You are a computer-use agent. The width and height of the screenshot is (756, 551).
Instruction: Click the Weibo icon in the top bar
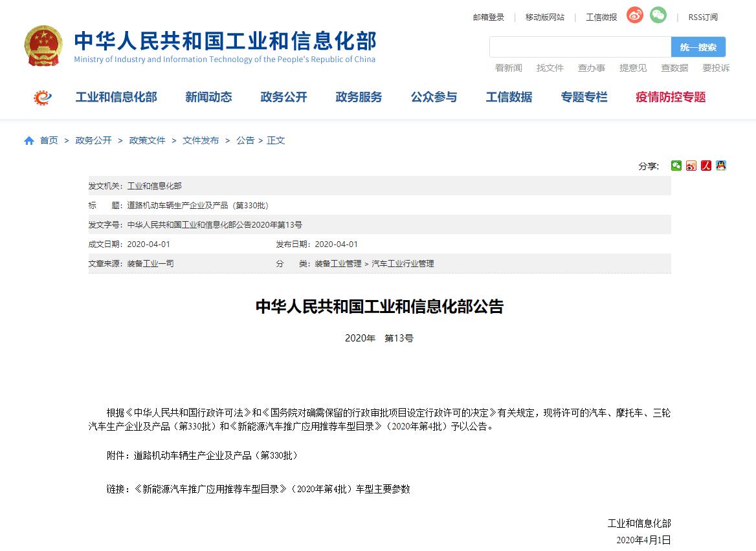[634, 16]
